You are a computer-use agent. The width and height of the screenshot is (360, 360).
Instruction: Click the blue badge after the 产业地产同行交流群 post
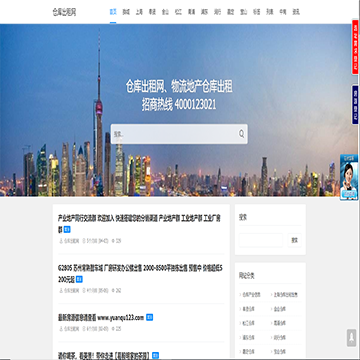tap(67, 229)
